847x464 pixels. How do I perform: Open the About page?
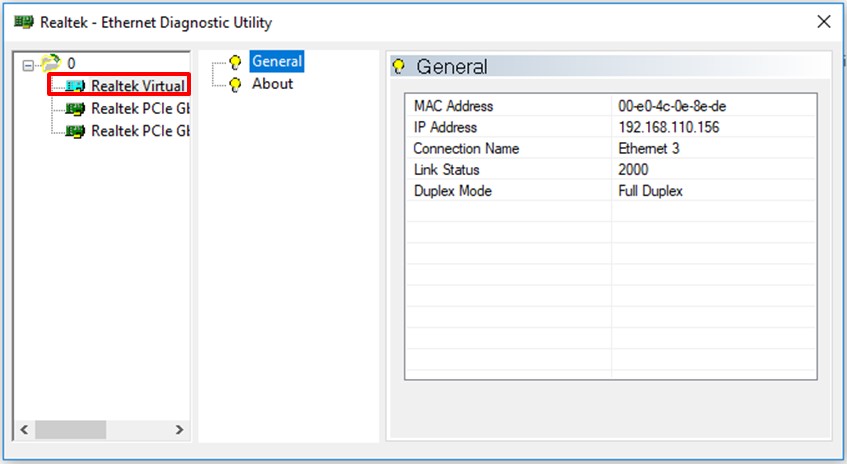(x=272, y=84)
